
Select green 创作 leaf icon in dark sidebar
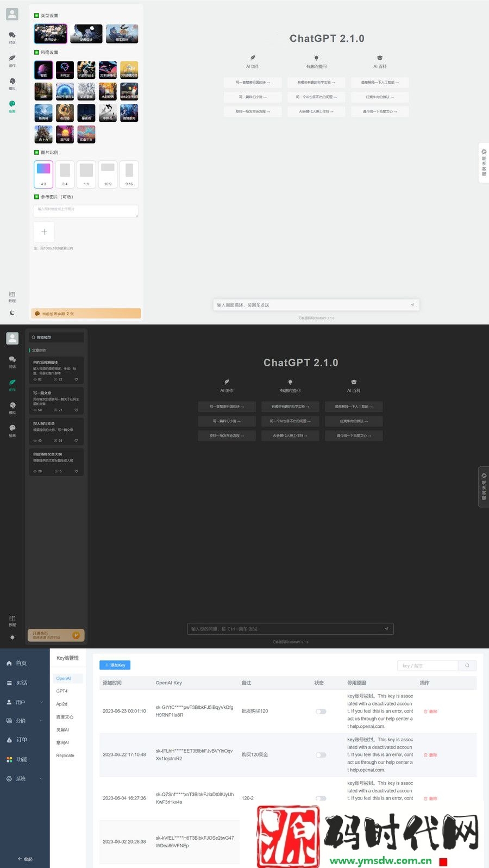coord(12,385)
